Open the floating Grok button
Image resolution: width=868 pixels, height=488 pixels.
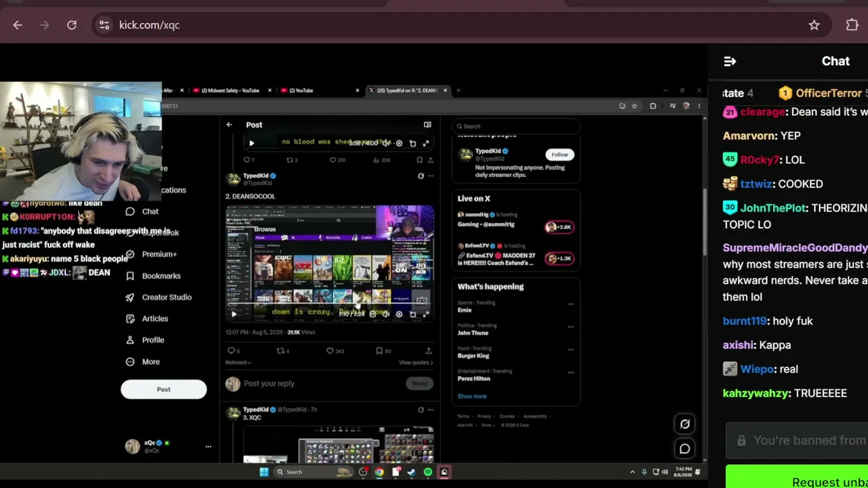[685, 424]
